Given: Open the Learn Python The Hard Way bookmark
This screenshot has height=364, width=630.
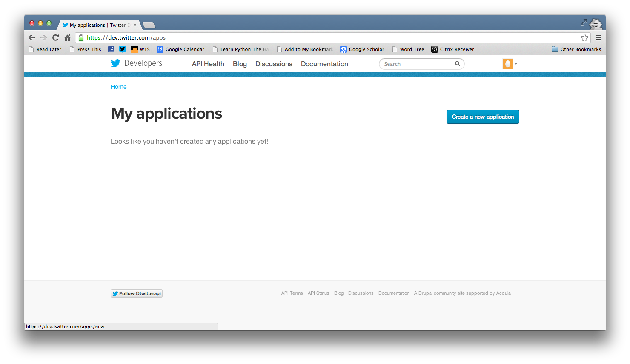Looking at the screenshot, I should [241, 49].
